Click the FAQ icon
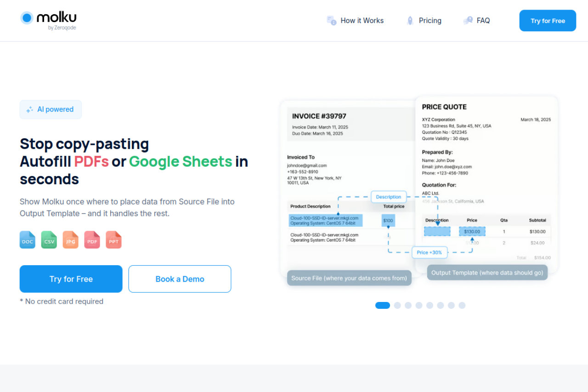The image size is (588, 392). click(468, 21)
